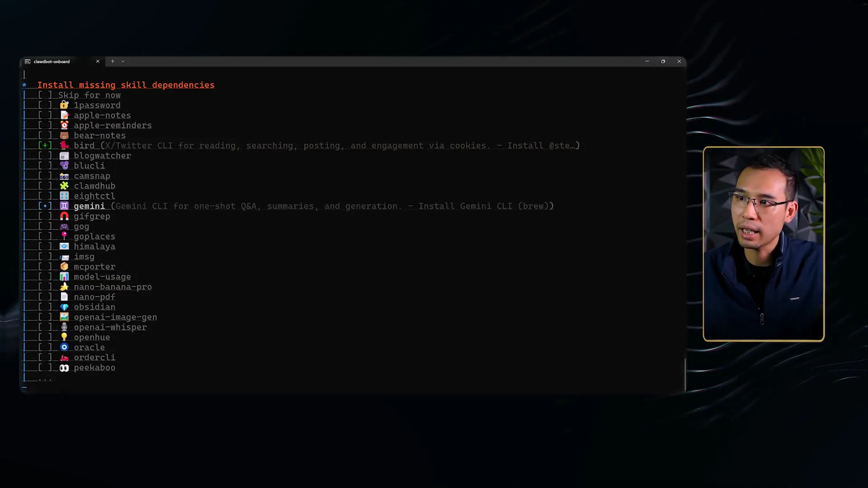
Task: Toggle the peekaboo checkbox
Action: (45, 368)
